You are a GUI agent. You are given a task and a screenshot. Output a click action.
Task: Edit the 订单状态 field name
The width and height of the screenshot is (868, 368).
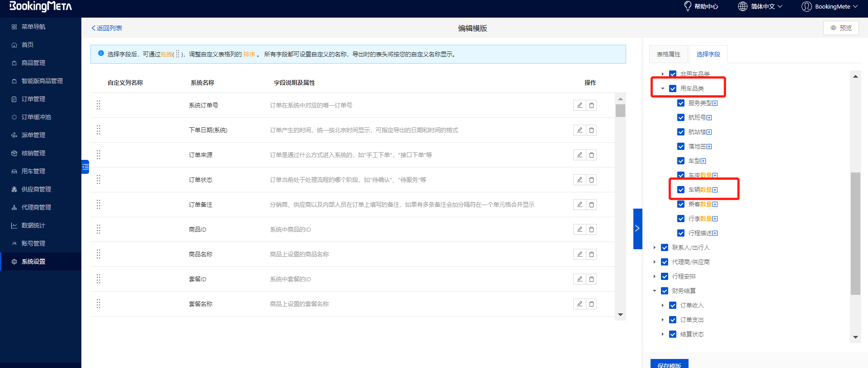580,180
